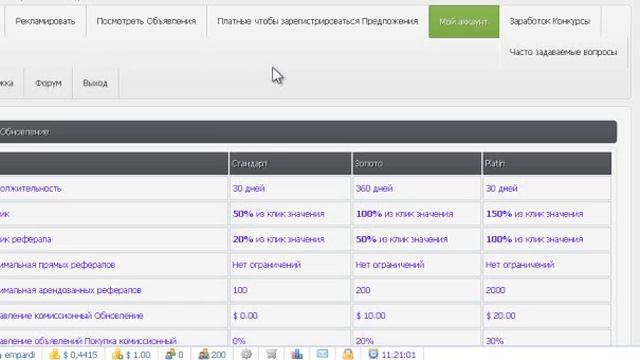Click the 11:21:01 time display
This screenshot has height=360, width=640.
pos(399,355)
